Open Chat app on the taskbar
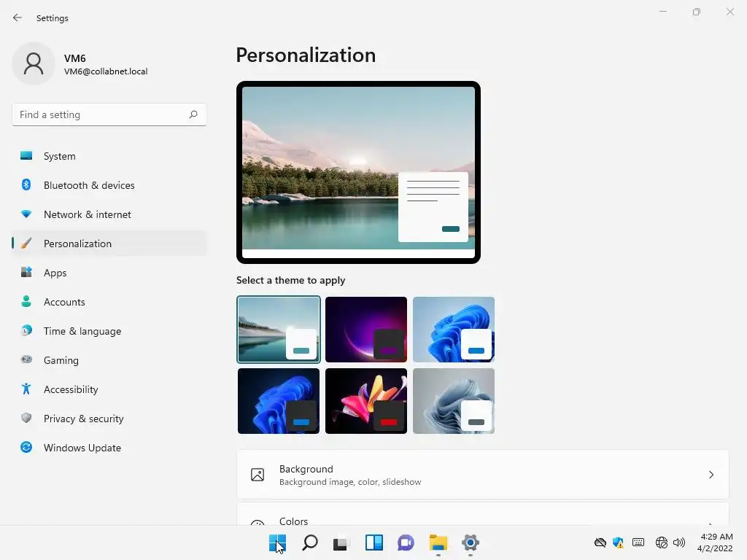 (406, 542)
